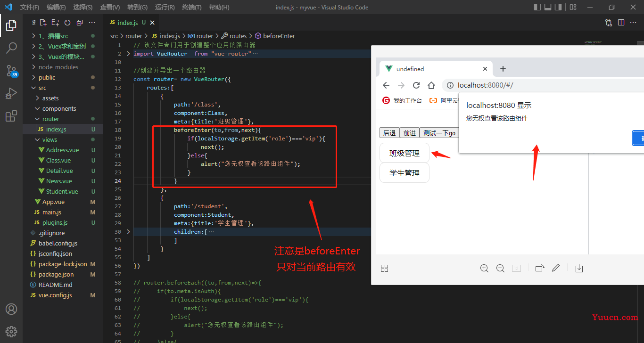Open the Manage gear icon
The image size is (644, 343).
pos(11,331)
